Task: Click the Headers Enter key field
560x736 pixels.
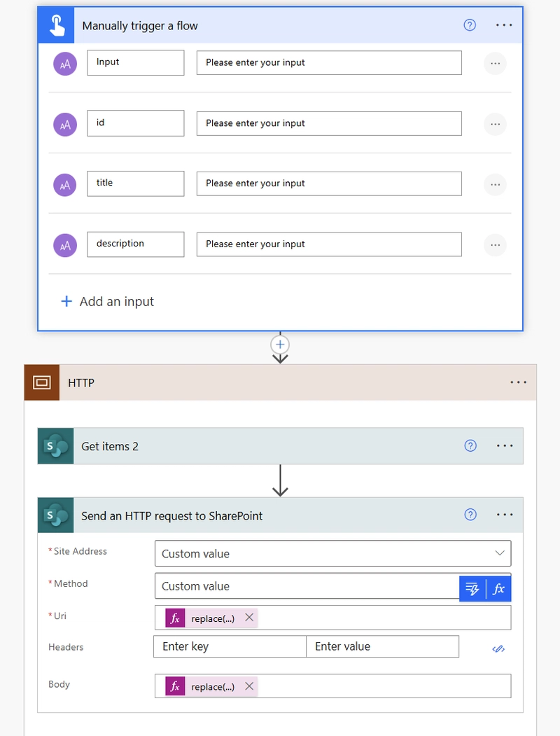Action: [x=230, y=646]
